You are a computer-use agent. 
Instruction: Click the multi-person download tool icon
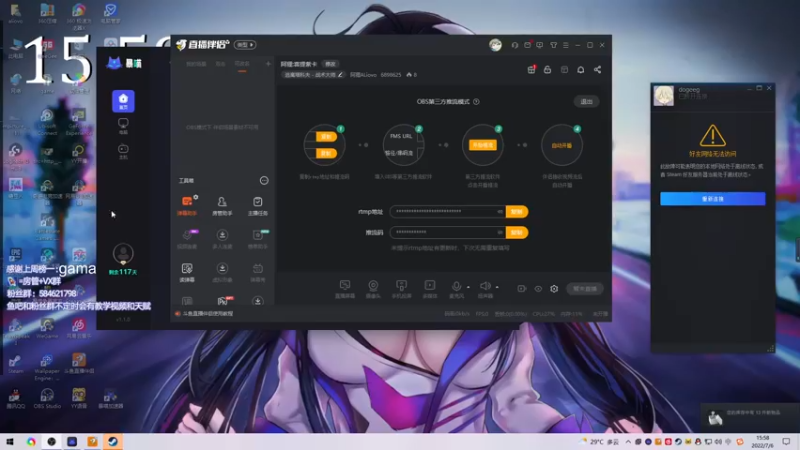pyautogui.click(x=222, y=239)
